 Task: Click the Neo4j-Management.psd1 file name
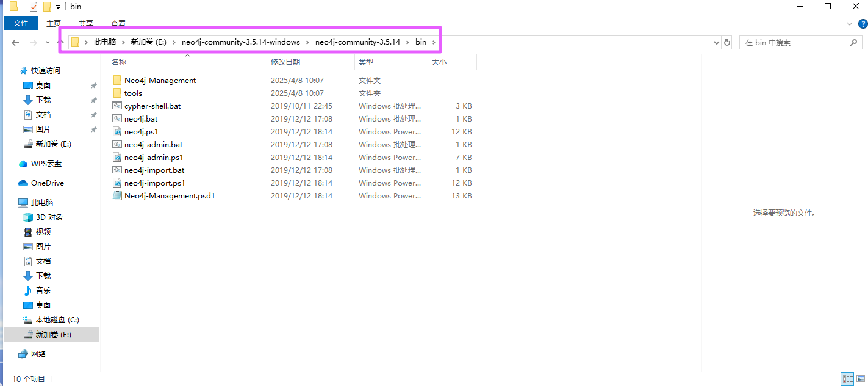pos(170,195)
